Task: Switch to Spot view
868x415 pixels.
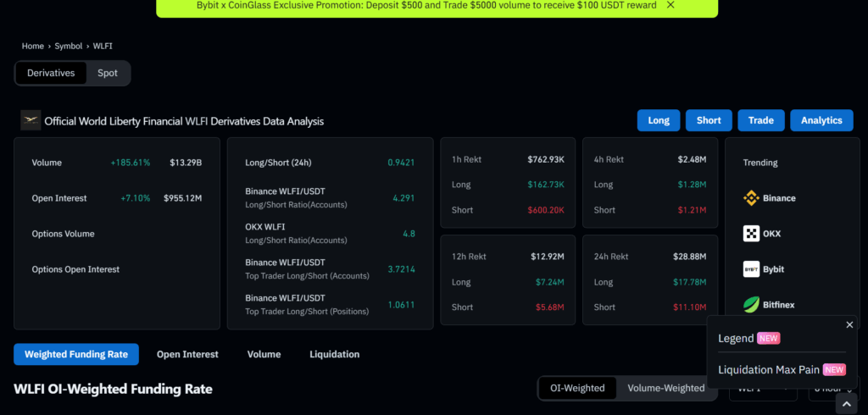Action: pos(108,73)
